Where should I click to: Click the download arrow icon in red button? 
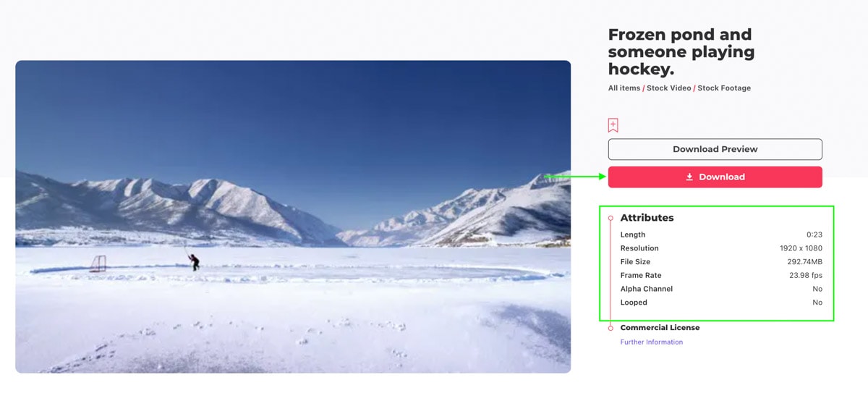coord(689,177)
